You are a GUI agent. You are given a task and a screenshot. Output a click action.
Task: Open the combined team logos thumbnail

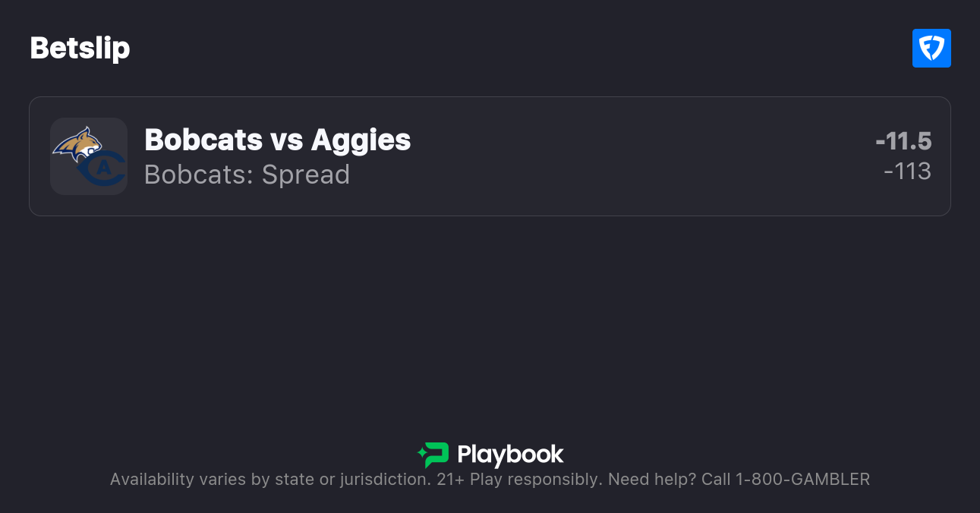89,156
